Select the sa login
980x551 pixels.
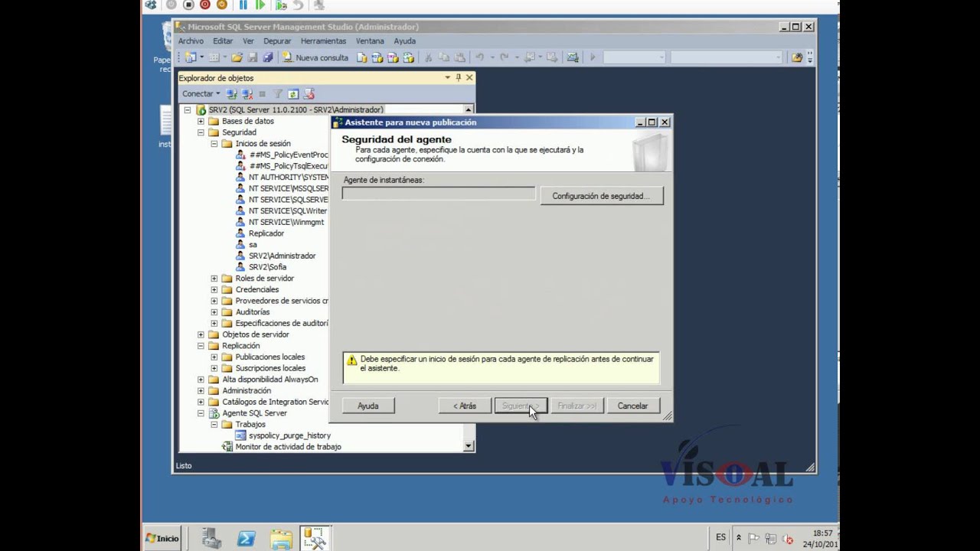253,245
